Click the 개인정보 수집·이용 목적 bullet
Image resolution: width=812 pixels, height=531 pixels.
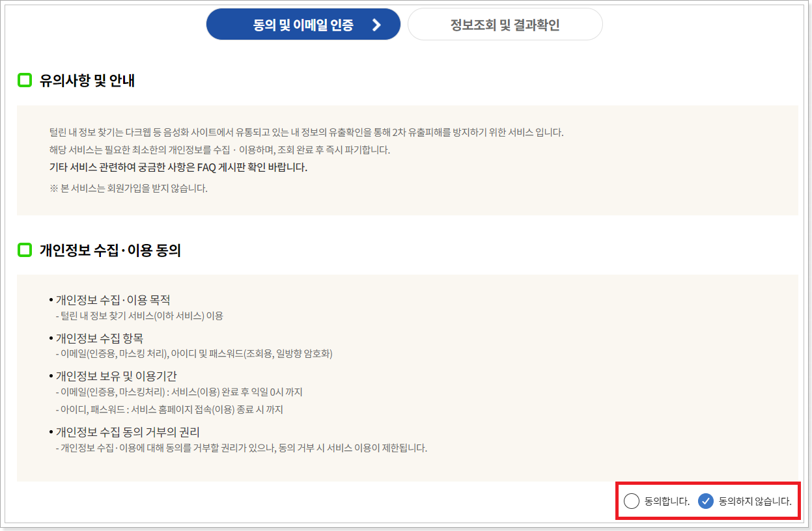pos(109,300)
